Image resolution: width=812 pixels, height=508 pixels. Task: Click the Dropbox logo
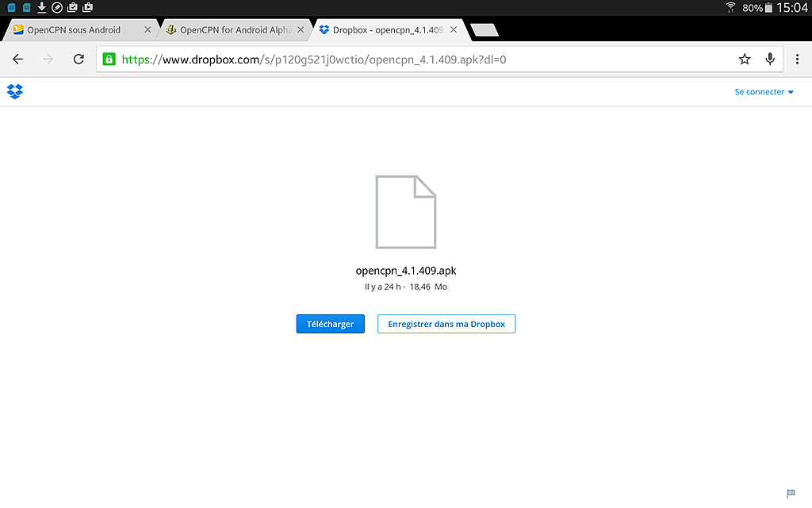pos(15,92)
